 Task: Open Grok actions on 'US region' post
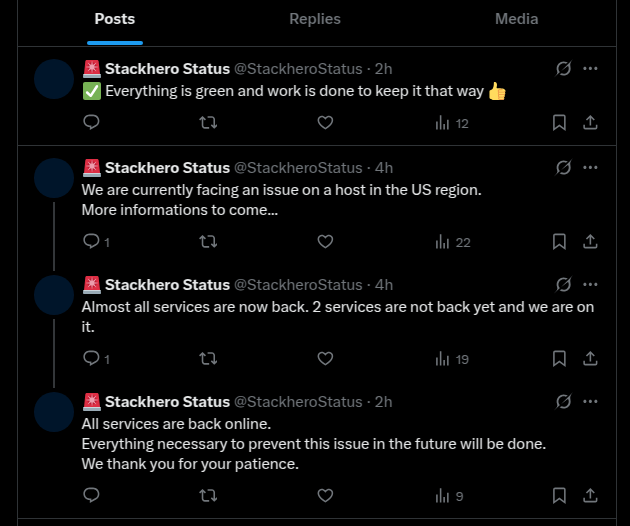pyautogui.click(x=563, y=168)
